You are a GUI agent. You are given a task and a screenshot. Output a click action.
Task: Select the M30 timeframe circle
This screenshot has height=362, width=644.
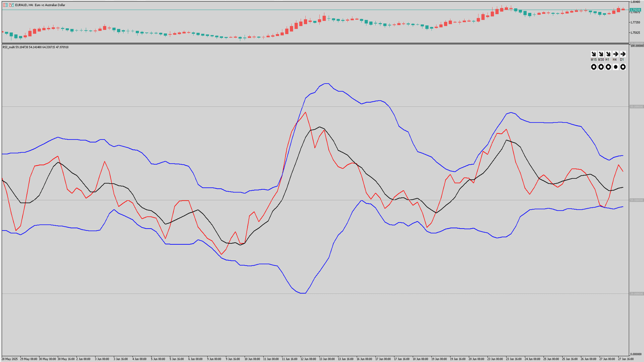coord(601,67)
